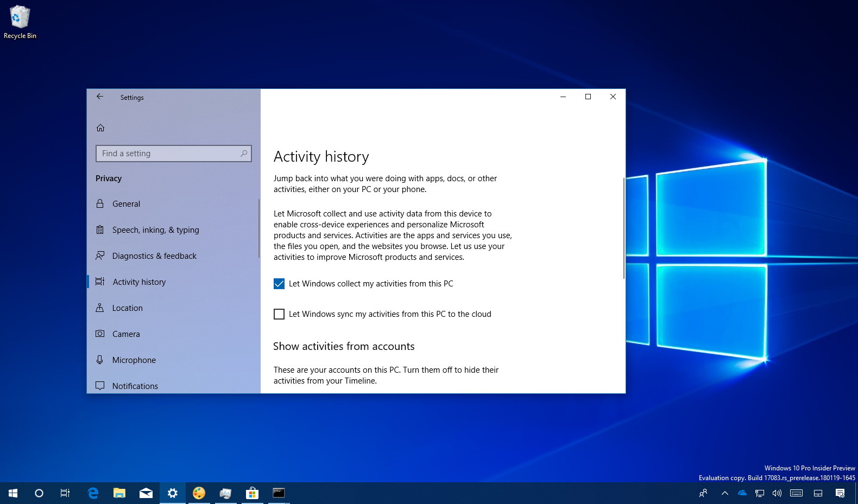858x504 pixels.
Task: Open the Windows Start menu
Action: (x=13, y=493)
